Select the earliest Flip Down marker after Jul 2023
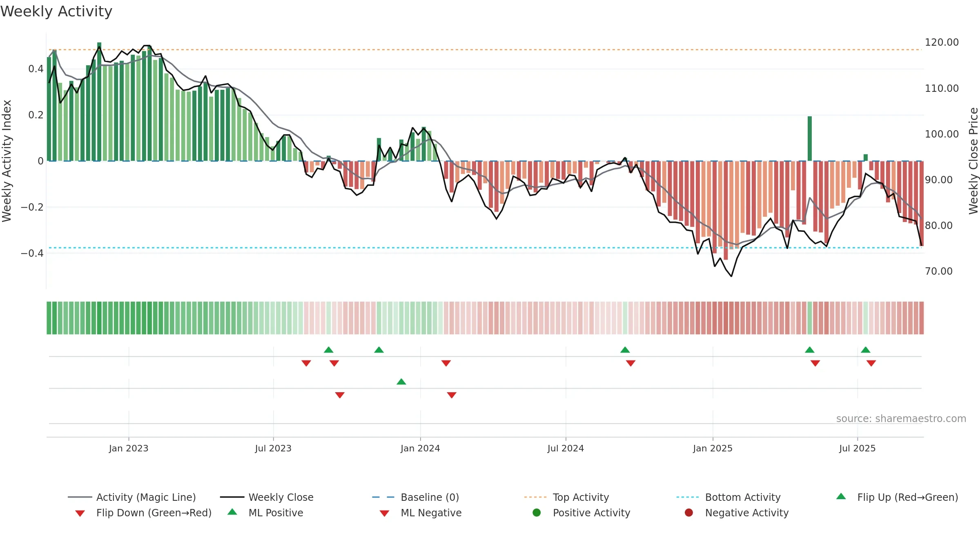Viewport: 980px width, 551px height. point(306,363)
